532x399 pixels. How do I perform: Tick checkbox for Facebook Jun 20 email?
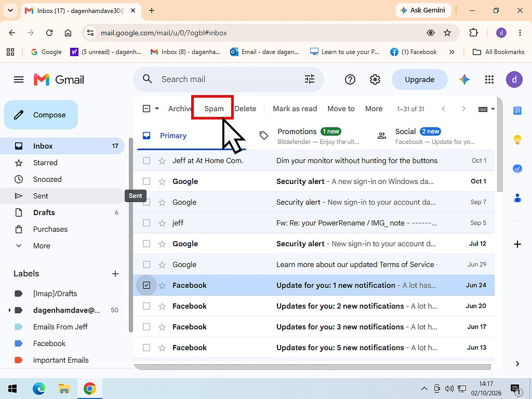(146, 306)
